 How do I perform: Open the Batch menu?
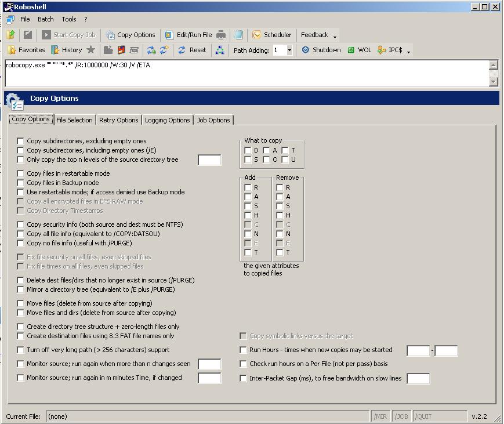(x=46, y=19)
